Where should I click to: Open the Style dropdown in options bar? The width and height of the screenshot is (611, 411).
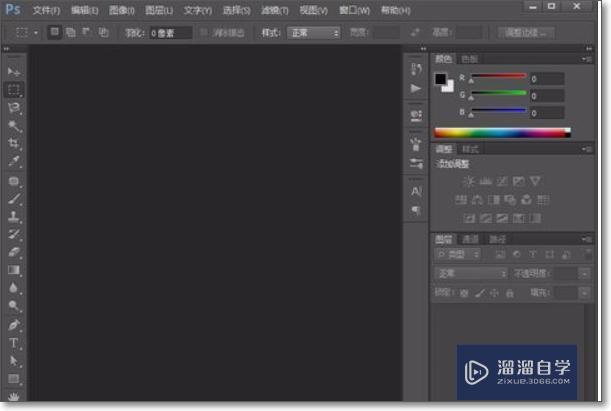314,33
